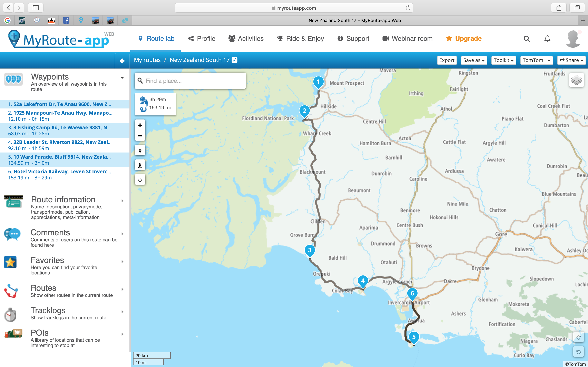588x367 pixels.
Task: Open the notifications bell
Action: (547, 39)
